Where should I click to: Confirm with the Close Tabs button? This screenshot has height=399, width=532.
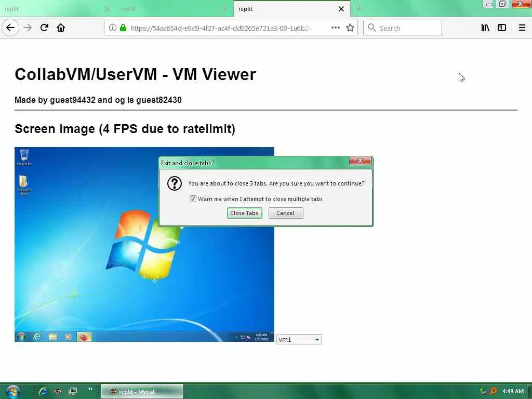244,213
